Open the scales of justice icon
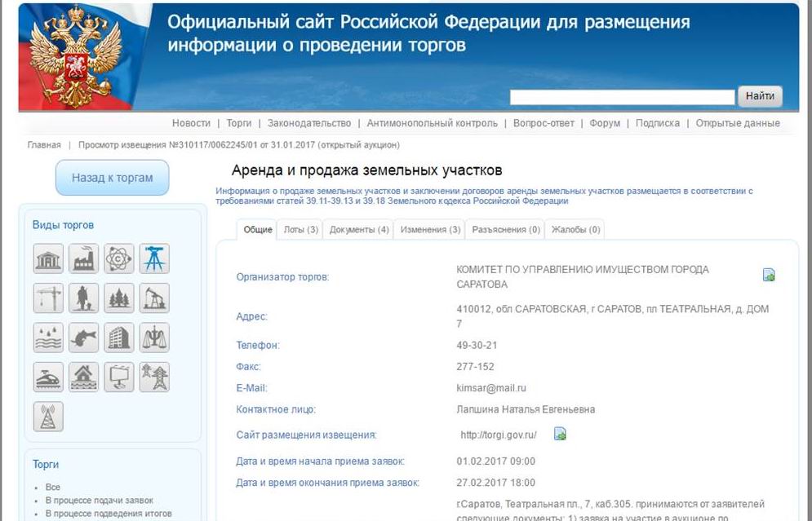This screenshot has width=812, height=521. (x=154, y=337)
